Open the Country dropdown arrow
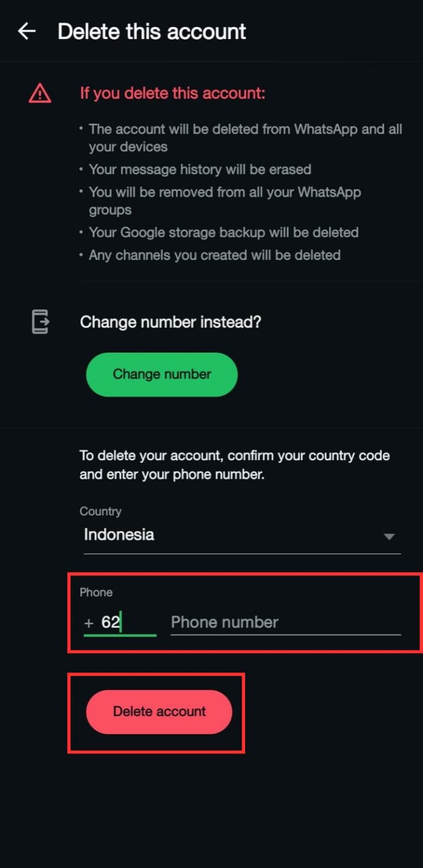The height and width of the screenshot is (868, 423). [x=389, y=536]
